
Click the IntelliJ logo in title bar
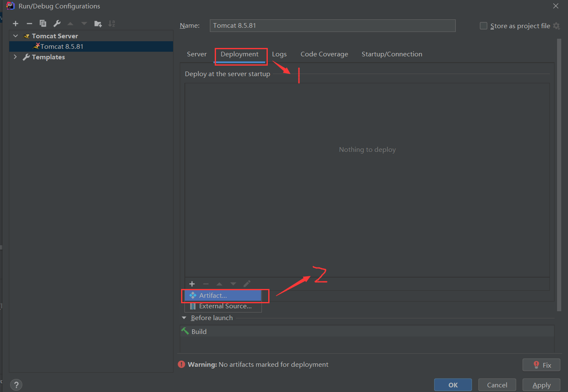click(11, 6)
